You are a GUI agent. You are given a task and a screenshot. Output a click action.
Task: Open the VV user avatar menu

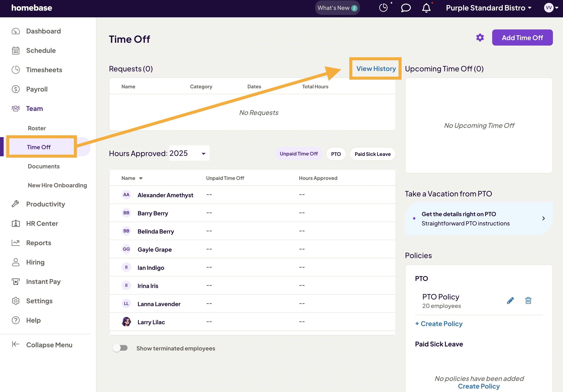pyautogui.click(x=551, y=8)
